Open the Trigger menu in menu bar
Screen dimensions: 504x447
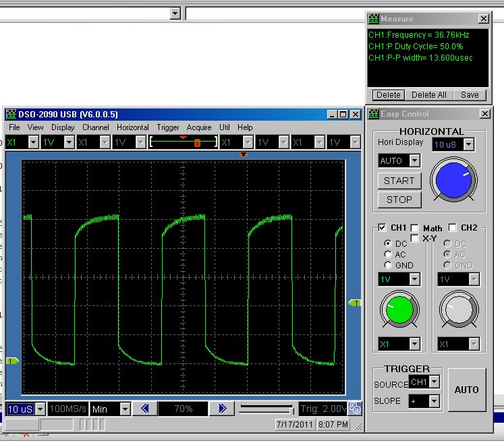168,127
